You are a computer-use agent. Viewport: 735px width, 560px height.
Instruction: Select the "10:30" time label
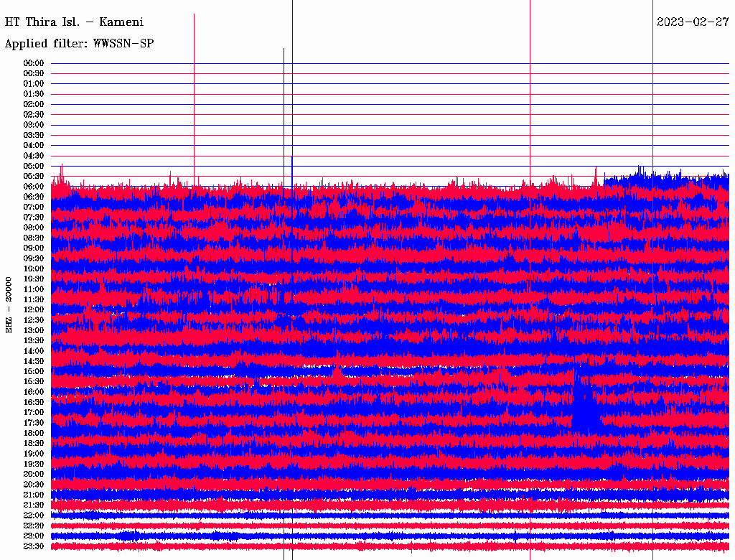click(34, 279)
